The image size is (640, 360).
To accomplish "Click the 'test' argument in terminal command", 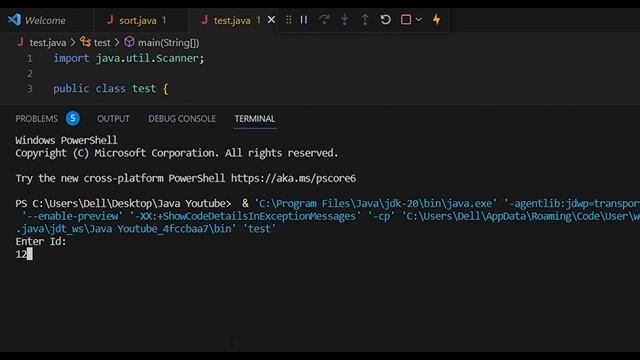I will point(260,229).
